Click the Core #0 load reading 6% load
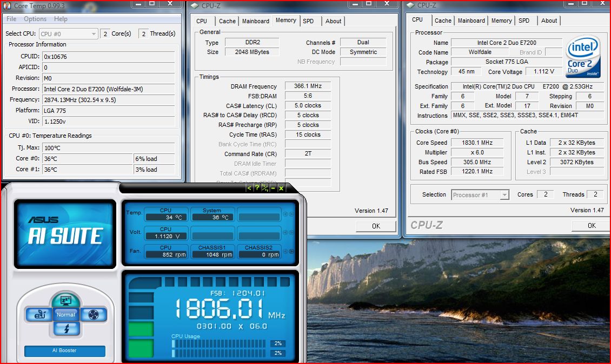Viewport: 611px width, 364px height. [154, 159]
